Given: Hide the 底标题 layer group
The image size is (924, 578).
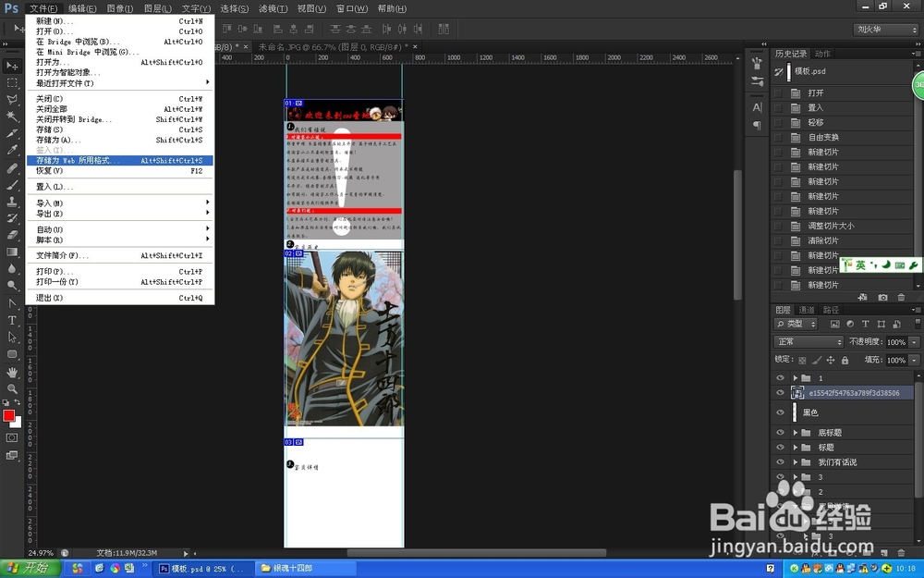Looking at the screenshot, I should [780, 432].
